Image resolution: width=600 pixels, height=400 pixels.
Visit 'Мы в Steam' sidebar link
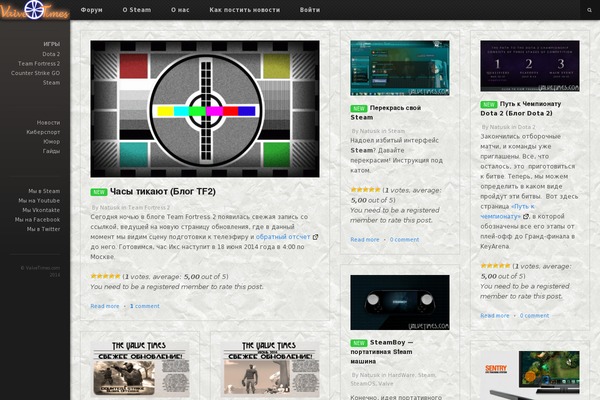pos(44,191)
